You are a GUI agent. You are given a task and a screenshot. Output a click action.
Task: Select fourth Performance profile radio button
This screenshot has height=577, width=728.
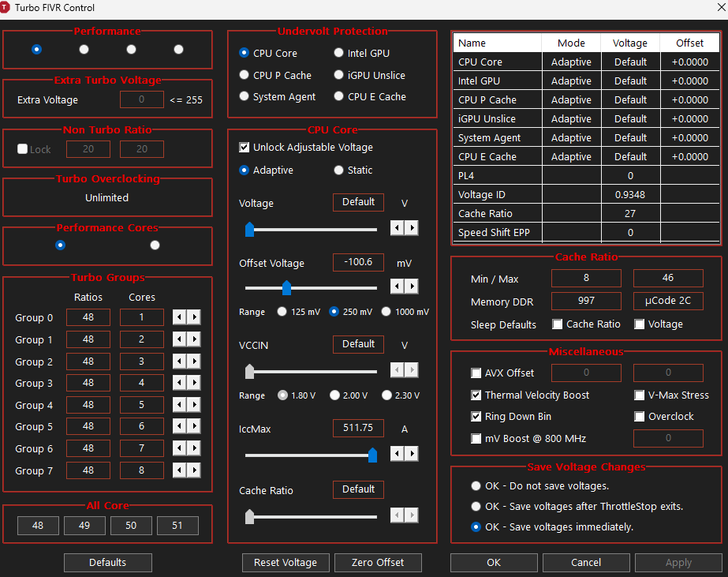tap(179, 49)
